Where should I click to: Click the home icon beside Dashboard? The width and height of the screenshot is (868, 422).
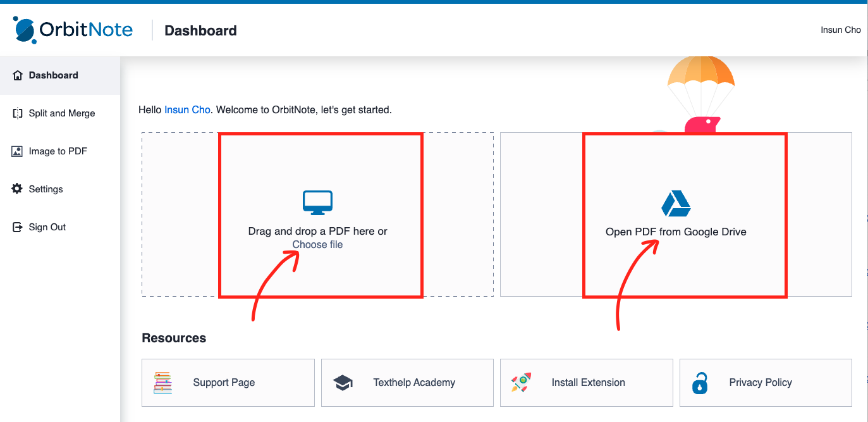[x=18, y=75]
